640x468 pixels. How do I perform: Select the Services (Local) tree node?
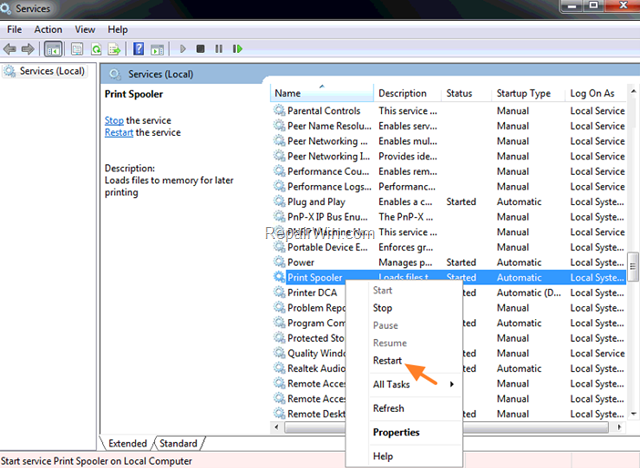[x=45, y=71]
